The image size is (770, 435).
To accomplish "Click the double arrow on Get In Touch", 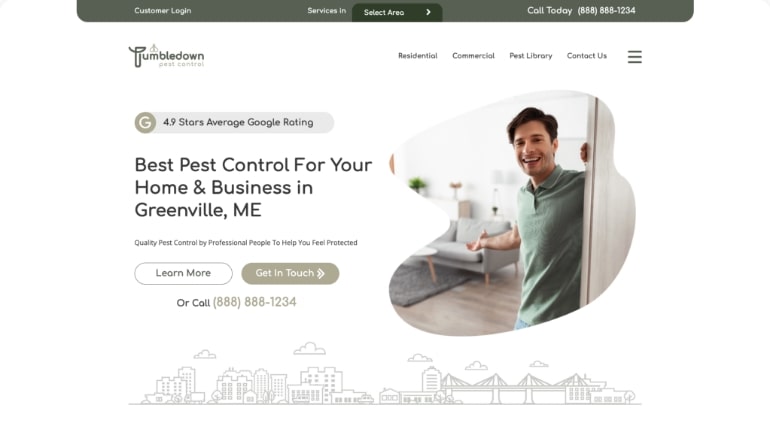I will click(321, 273).
